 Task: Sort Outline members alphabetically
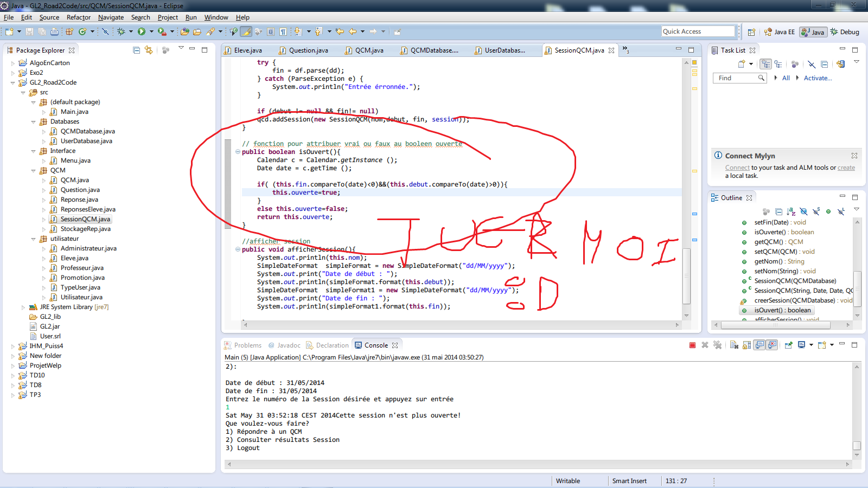pyautogui.click(x=791, y=211)
